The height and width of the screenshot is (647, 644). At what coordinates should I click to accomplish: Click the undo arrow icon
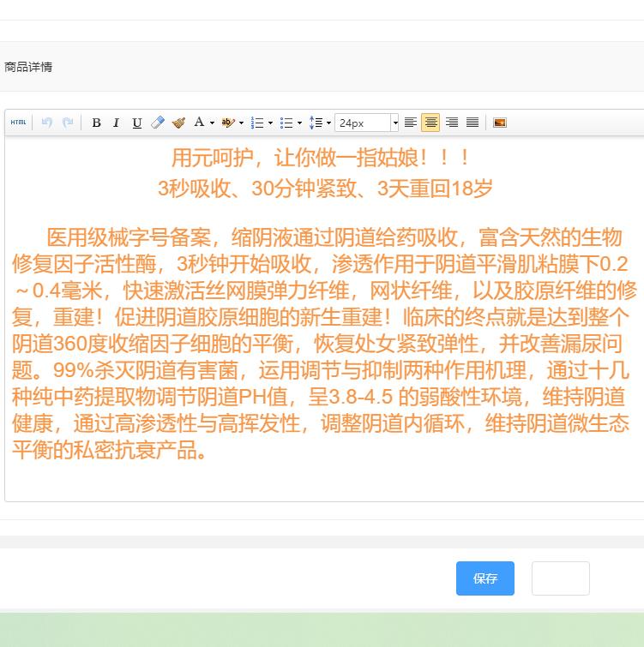tap(46, 123)
